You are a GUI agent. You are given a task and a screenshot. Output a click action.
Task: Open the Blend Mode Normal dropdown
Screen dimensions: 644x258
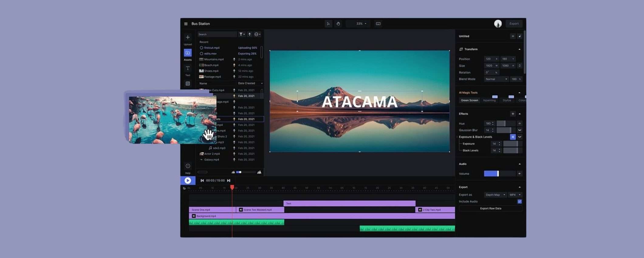point(496,79)
